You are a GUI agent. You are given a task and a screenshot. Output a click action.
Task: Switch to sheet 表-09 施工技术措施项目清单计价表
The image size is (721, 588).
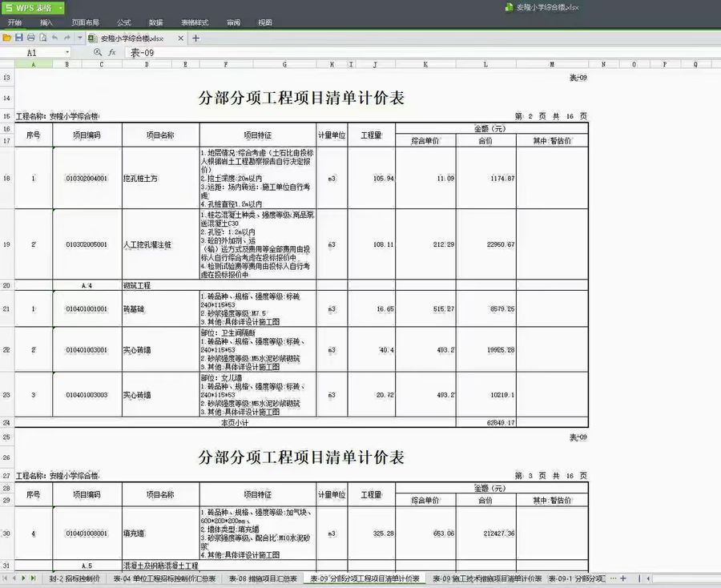(x=487, y=578)
